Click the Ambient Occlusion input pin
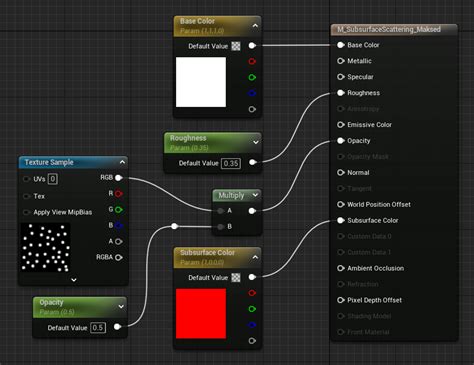This screenshot has width=474, height=365. pos(340,268)
